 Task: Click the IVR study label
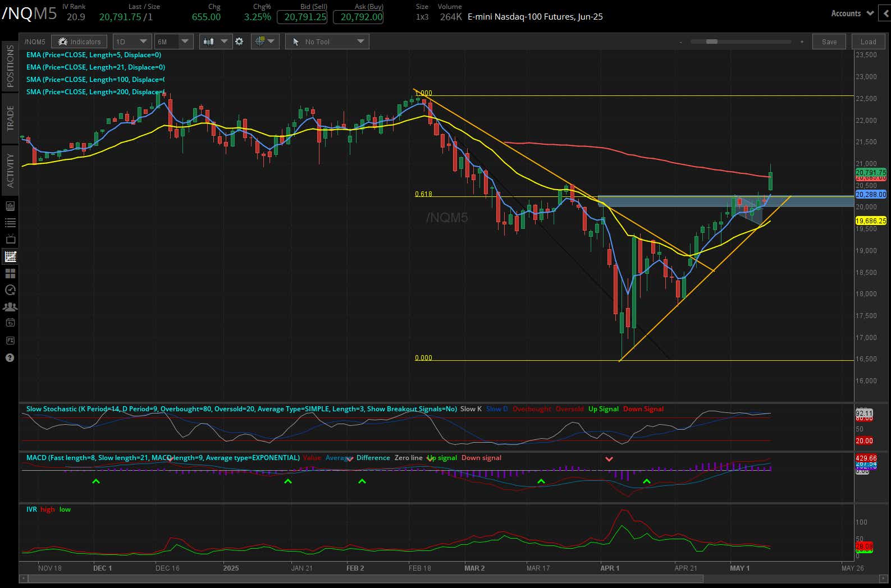click(x=31, y=509)
